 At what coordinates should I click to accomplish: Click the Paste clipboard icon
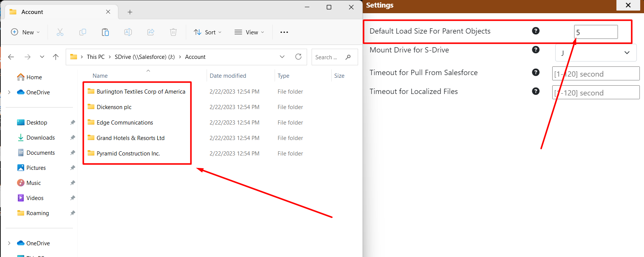(105, 32)
